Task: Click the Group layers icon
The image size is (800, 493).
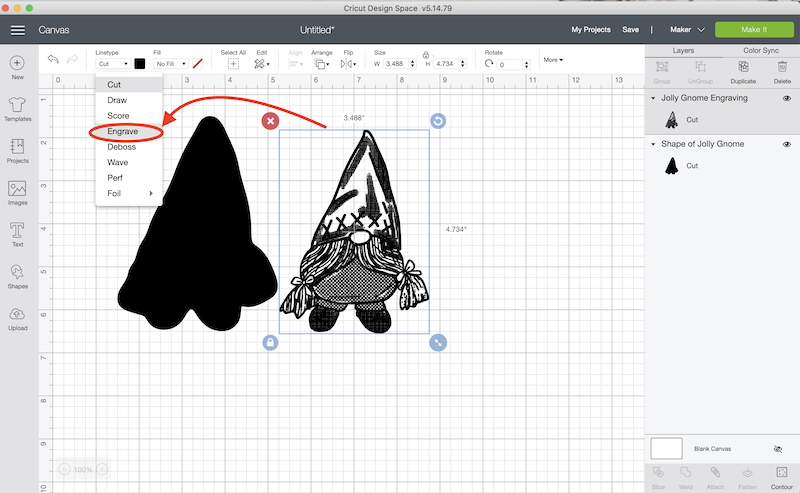Action: coord(662,66)
